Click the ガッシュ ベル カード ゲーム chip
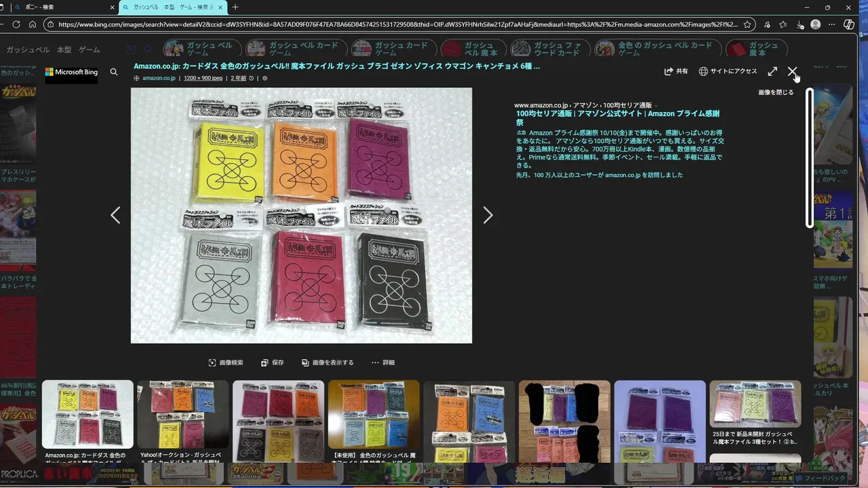This screenshot has width=868, height=488. point(296,49)
